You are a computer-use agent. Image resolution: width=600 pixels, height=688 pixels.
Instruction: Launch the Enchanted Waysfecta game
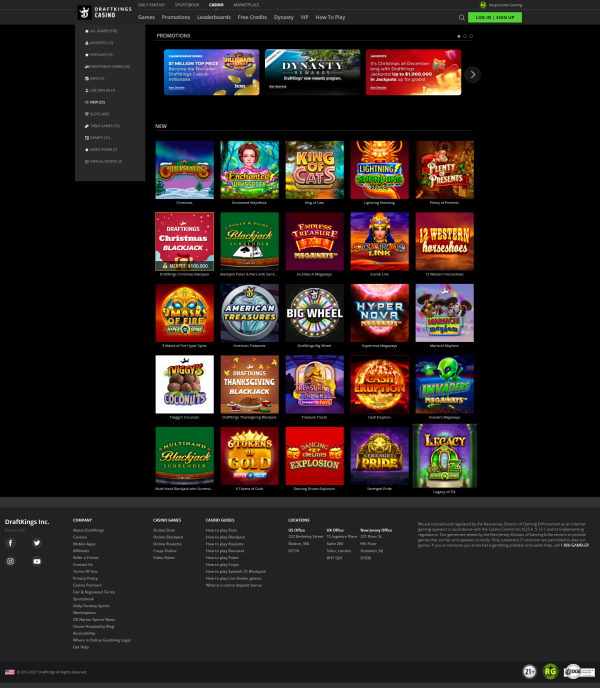click(x=249, y=170)
